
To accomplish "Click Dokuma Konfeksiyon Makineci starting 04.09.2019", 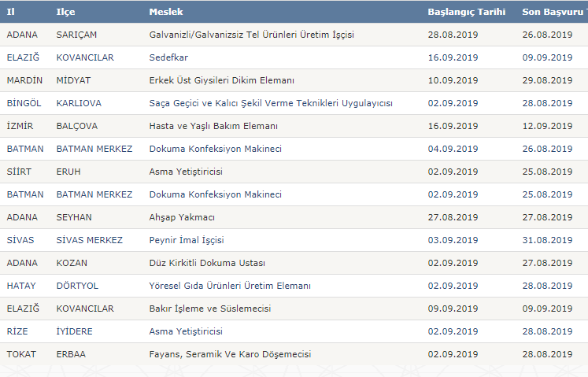I will point(215,149).
